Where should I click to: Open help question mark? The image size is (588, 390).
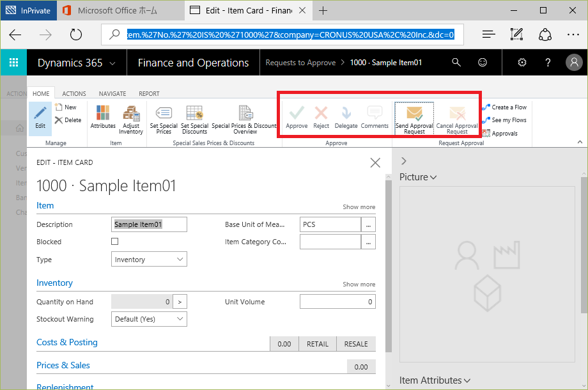pos(548,62)
